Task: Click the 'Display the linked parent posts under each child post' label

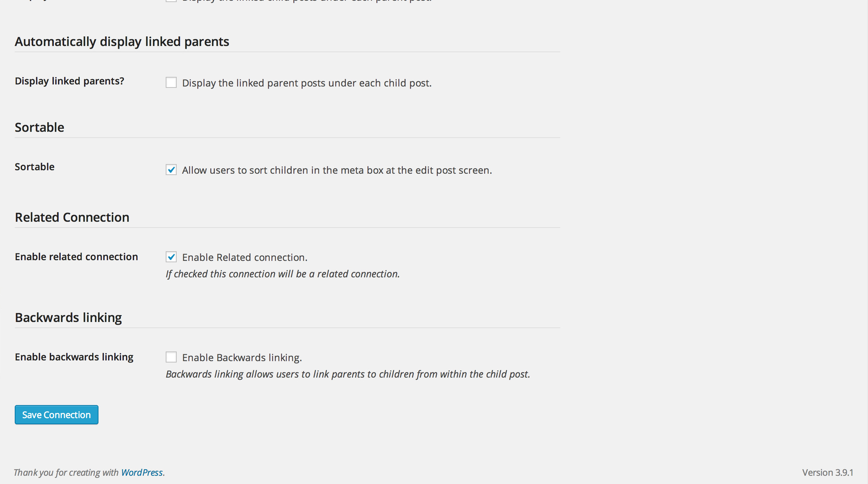Action: 307,83
